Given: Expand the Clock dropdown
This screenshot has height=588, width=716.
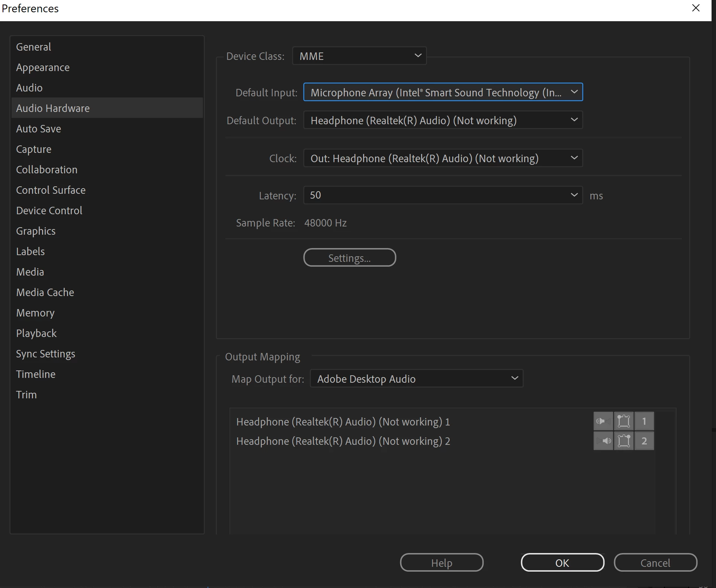Looking at the screenshot, I should pyautogui.click(x=443, y=158).
